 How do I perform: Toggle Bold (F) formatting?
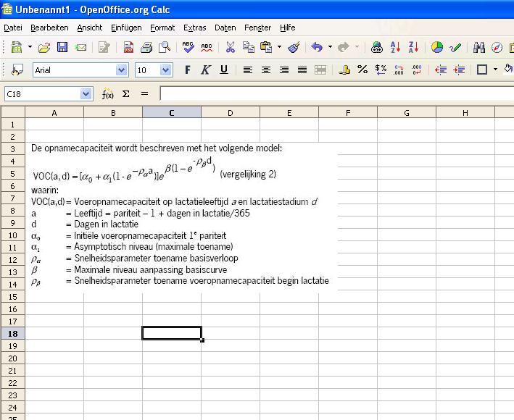[188, 70]
